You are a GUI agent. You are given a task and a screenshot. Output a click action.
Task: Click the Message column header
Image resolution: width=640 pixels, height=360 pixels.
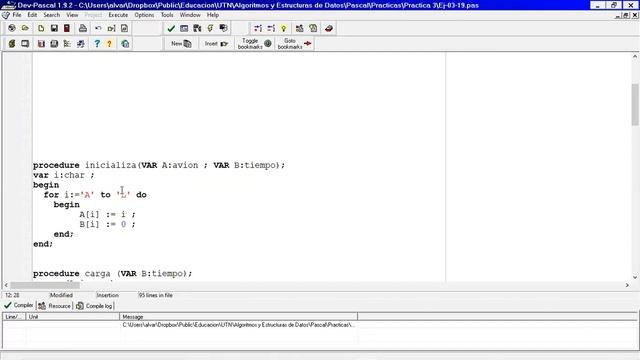click(x=238, y=317)
